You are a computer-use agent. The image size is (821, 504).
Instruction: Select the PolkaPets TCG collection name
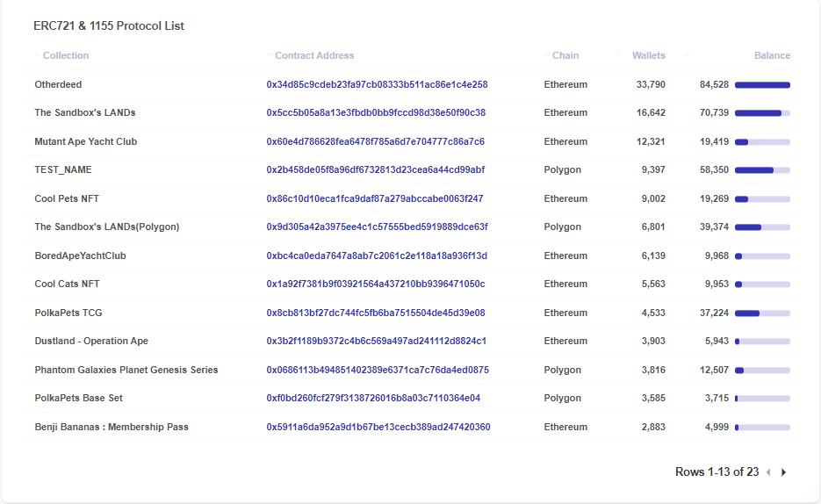(x=68, y=313)
